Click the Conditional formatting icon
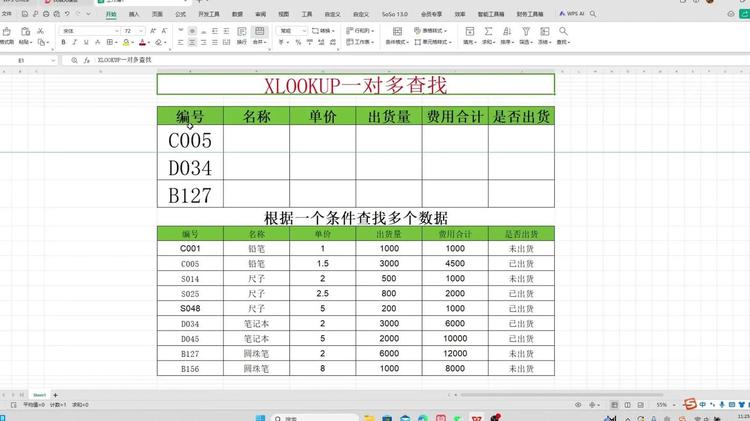The width and height of the screenshot is (750, 421). click(x=397, y=31)
